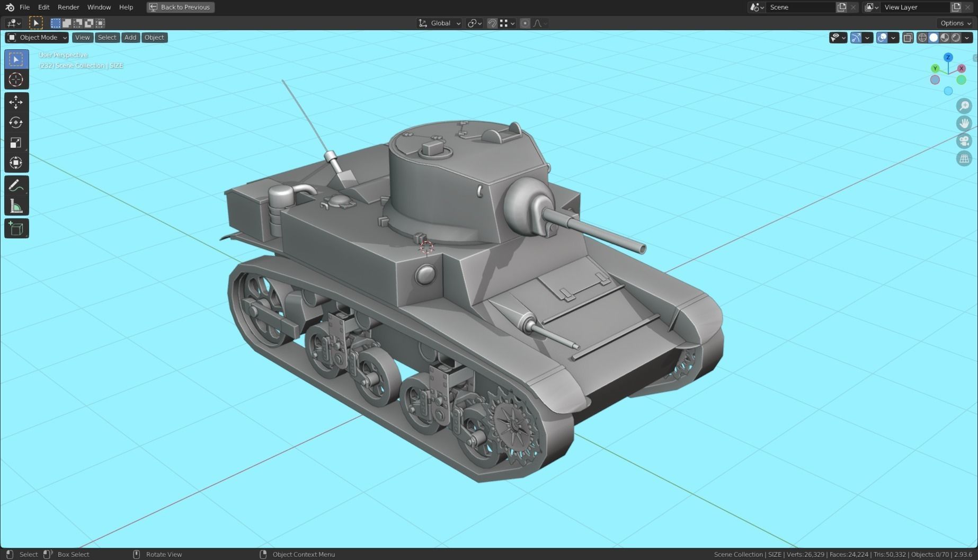Switch to Rendered shading
This screenshot has width=978, height=560.
coord(956,37)
